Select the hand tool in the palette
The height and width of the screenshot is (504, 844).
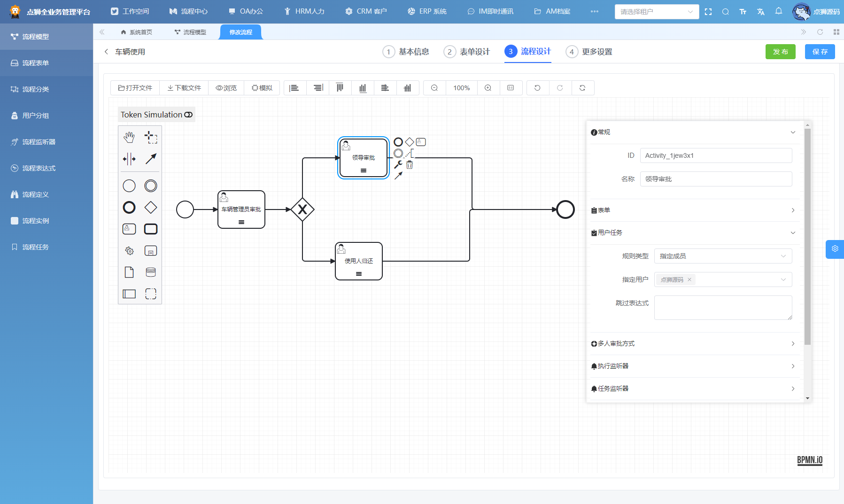(129, 137)
